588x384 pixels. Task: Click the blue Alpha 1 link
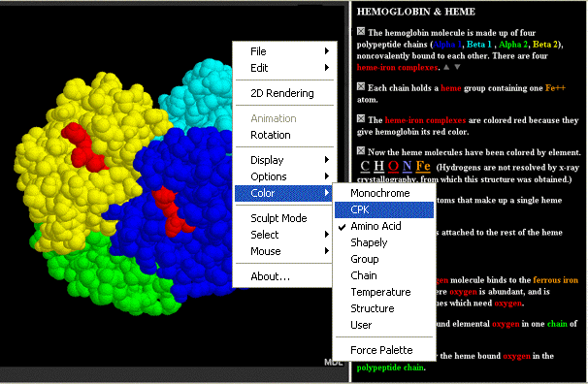(447, 45)
